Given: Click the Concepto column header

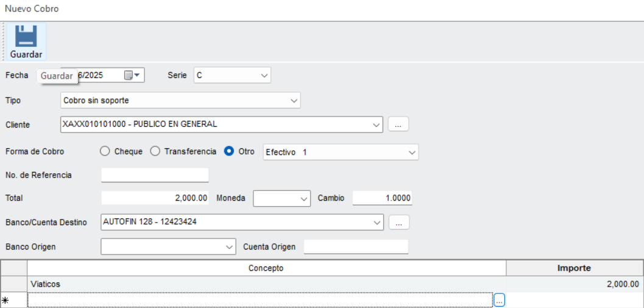Looking at the screenshot, I should [x=266, y=268].
